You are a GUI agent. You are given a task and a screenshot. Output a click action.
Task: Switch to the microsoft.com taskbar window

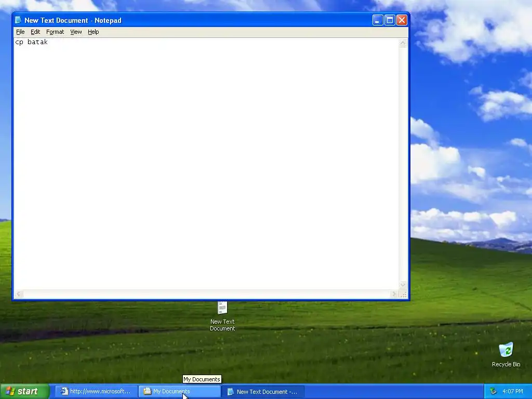[96, 392]
